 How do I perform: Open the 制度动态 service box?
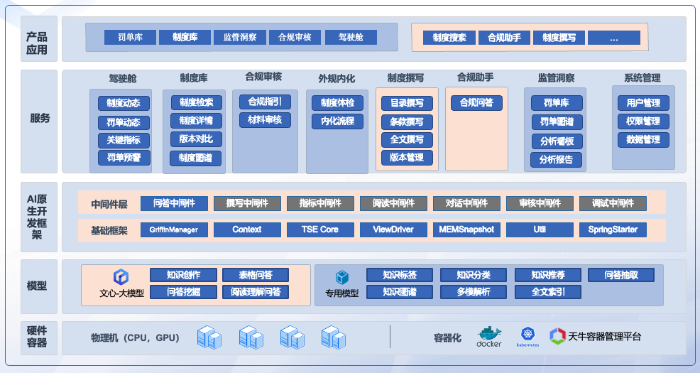click(x=124, y=104)
